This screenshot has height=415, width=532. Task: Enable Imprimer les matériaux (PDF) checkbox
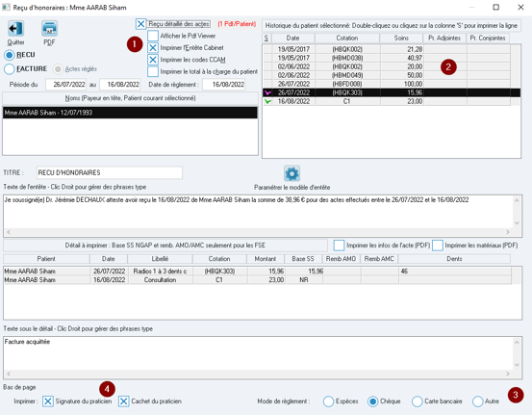(438, 246)
